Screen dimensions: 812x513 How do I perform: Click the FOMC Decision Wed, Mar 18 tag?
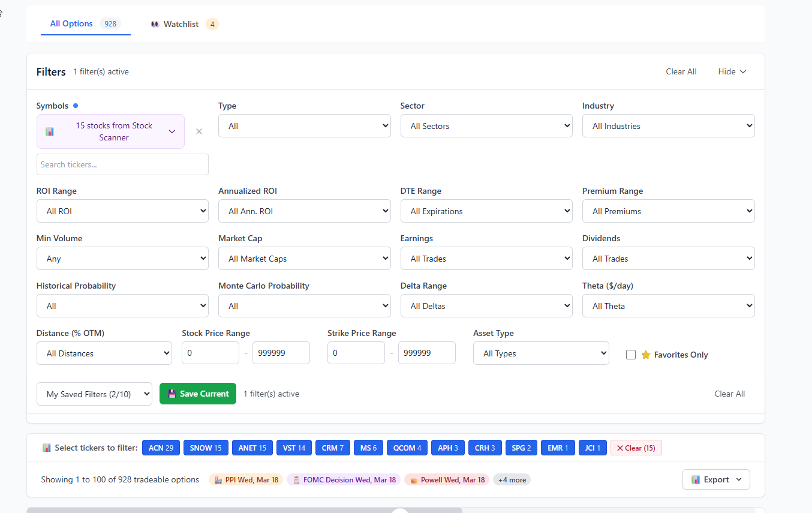(x=343, y=480)
